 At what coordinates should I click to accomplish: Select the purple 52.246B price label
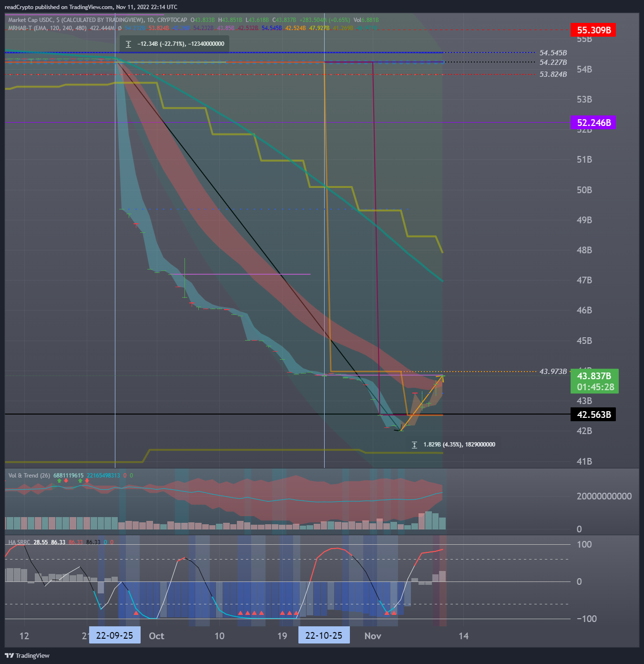click(x=593, y=123)
